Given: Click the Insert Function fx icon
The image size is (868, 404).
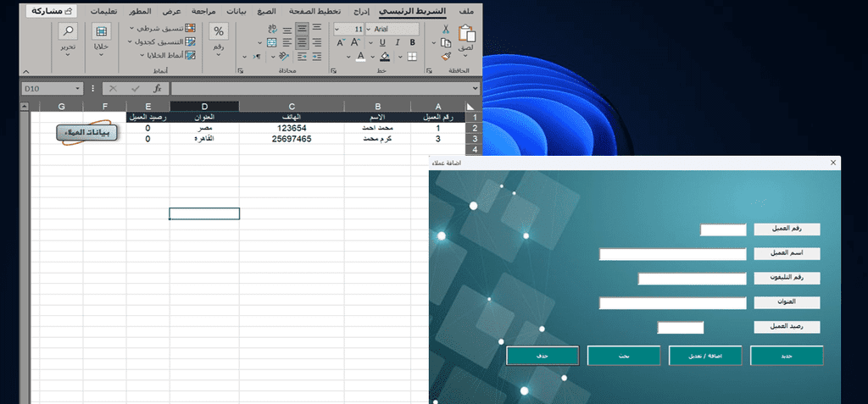Looking at the screenshot, I should (157, 88).
